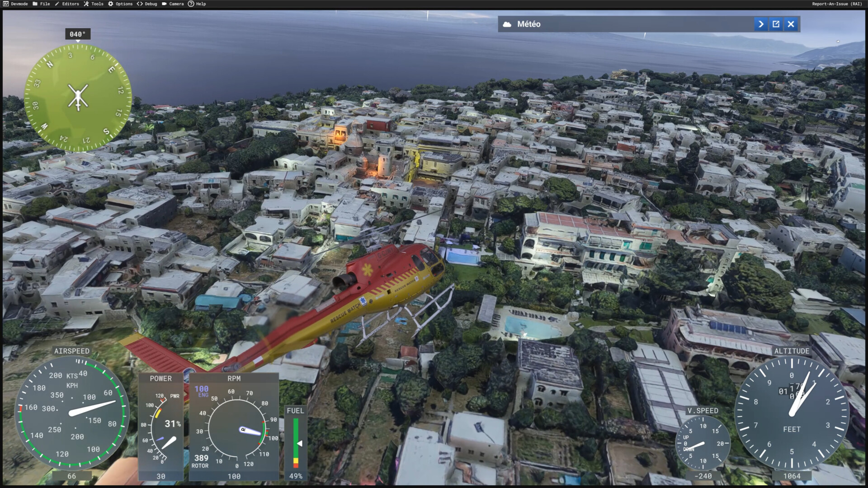This screenshot has height=488, width=868.
Task: Click the Help question mark icon
Action: (191, 4)
